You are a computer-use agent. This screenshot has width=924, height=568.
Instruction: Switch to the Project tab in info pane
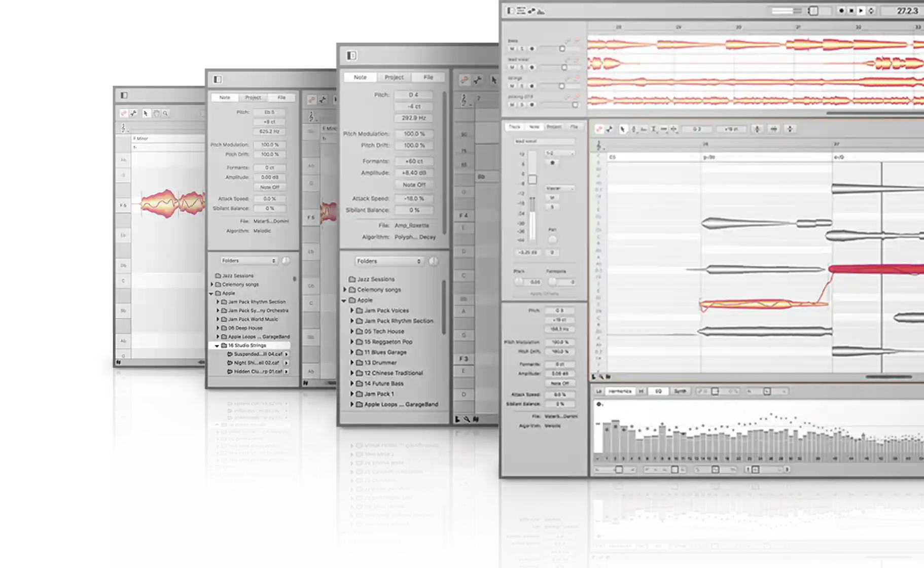(394, 77)
